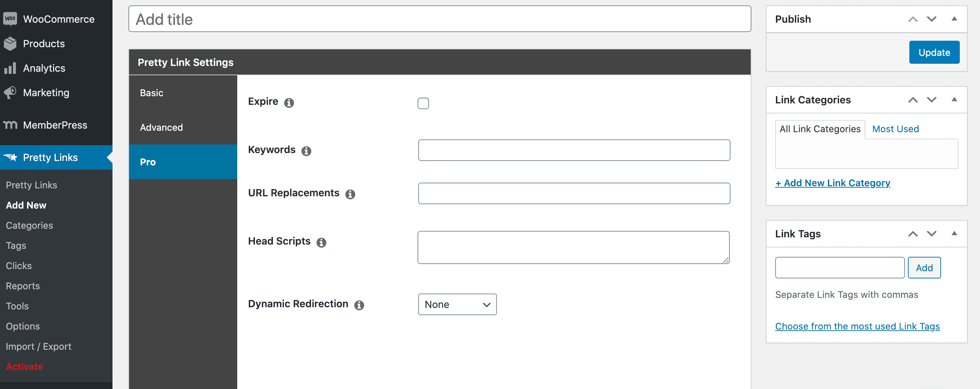Image resolution: width=980 pixels, height=389 pixels.
Task: Click the Pretty Links star icon
Action: (10, 157)
